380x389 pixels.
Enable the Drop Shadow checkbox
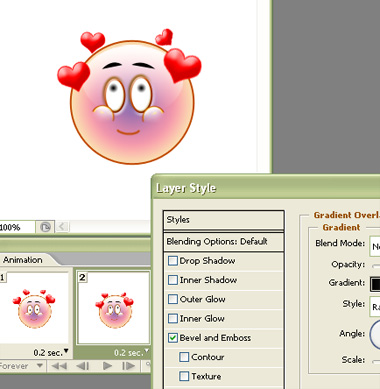click(173, 261)
